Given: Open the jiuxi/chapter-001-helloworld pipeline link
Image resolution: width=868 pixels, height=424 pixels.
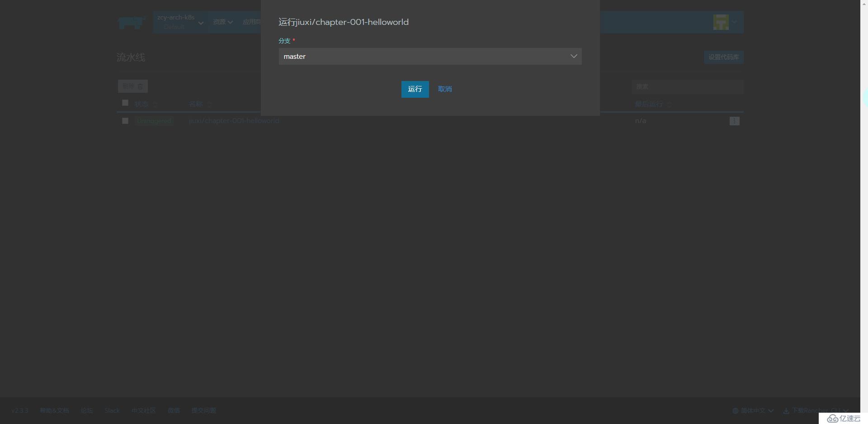Looking at the screenshot, I should coord(234,121).
